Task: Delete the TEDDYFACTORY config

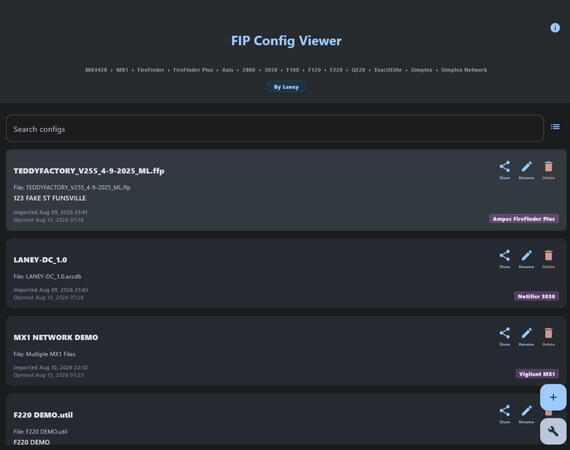Action: click(x=549, y=170)
